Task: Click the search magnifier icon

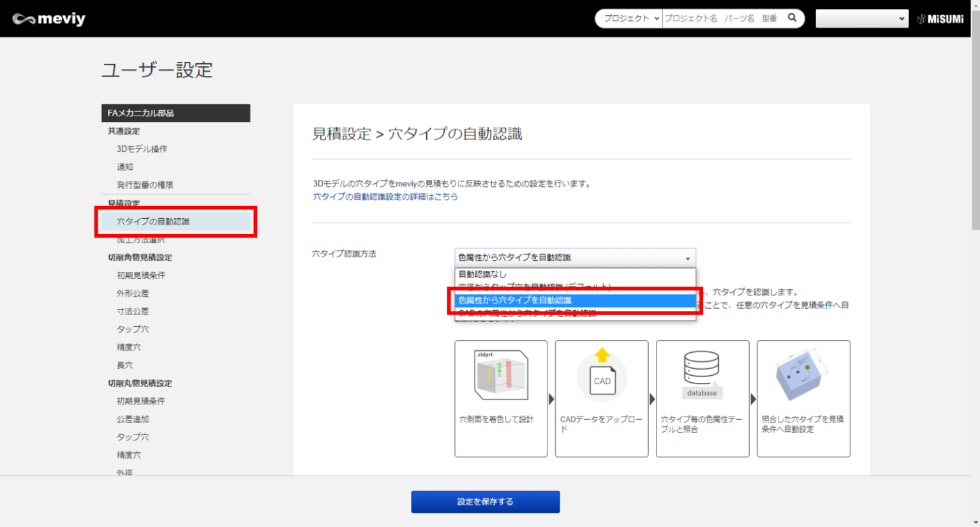Action: pos(792,18)
